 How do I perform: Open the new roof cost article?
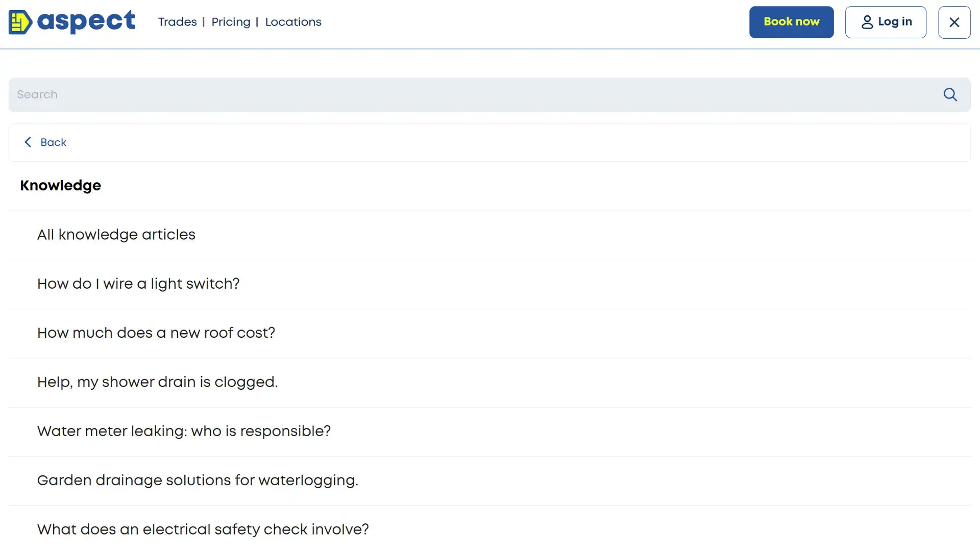point(156,333)
